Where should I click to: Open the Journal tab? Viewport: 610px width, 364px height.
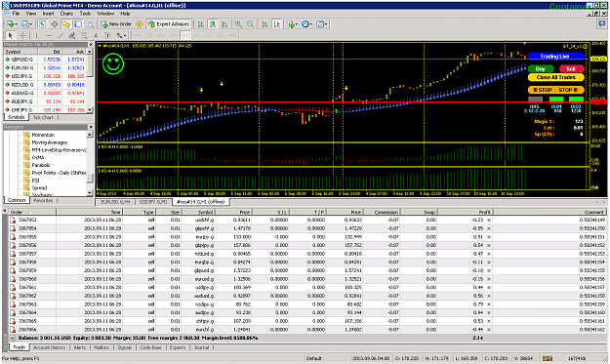[201, 347]
